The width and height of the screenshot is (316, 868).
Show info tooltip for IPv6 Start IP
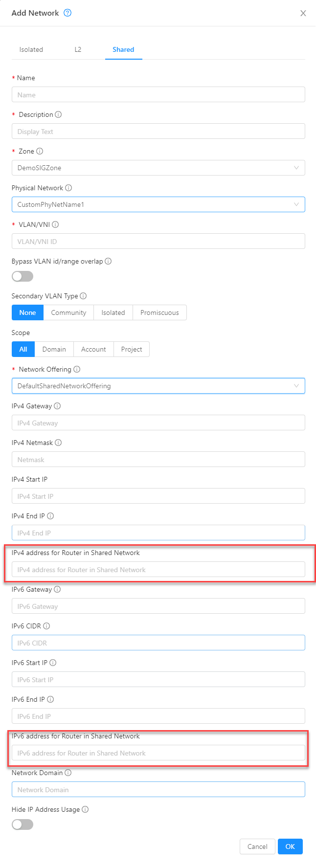[53, 663]
